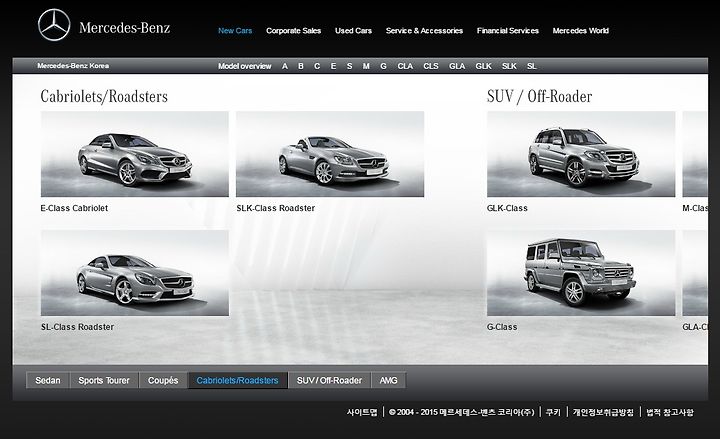Select the SL model link
This screenshot has height=439, width=720.
coord(532,66)
